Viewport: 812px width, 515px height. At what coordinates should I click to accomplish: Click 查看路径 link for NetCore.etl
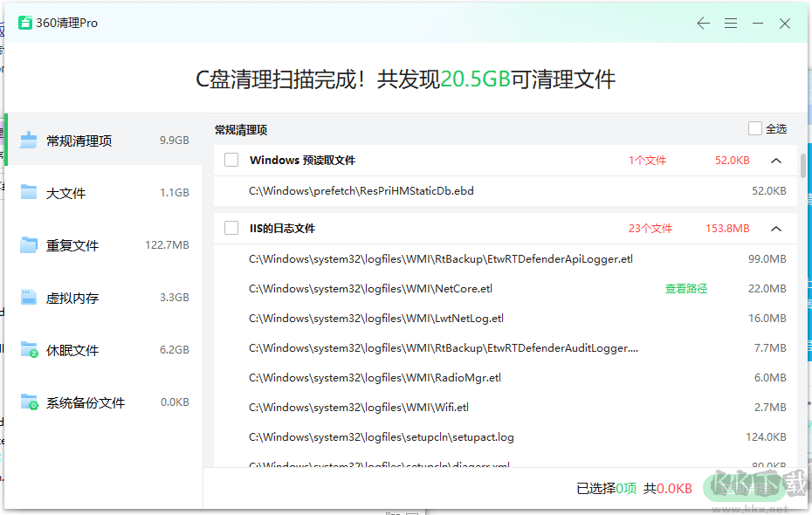pyautogui.click(x=686, y=288)
